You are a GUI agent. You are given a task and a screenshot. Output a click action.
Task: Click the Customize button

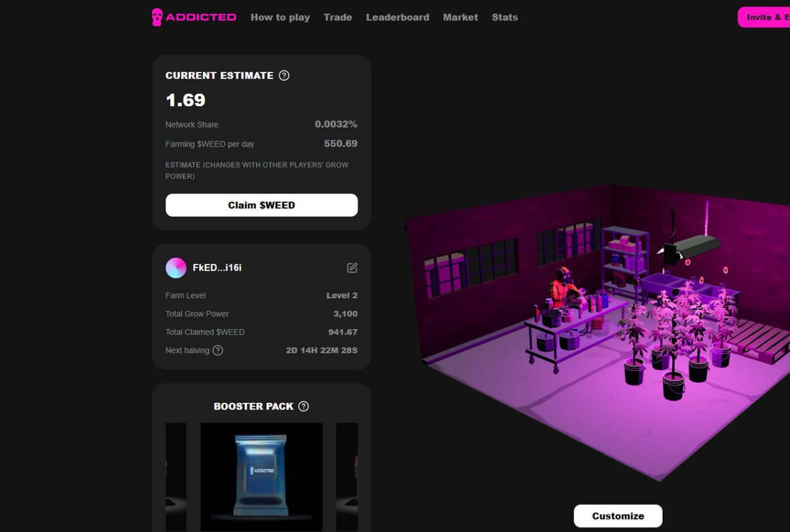tap(618, 516)
